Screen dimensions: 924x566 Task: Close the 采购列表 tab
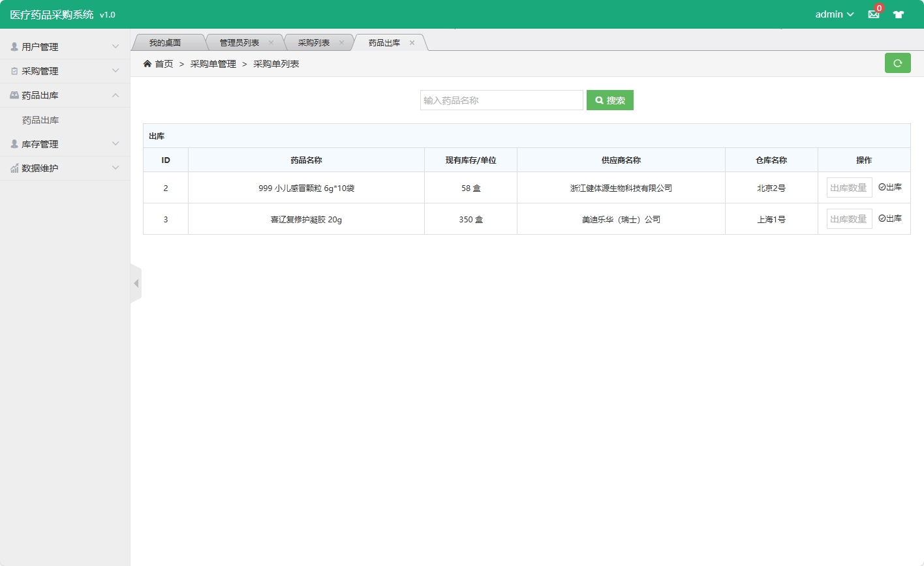tap(341, 43)
